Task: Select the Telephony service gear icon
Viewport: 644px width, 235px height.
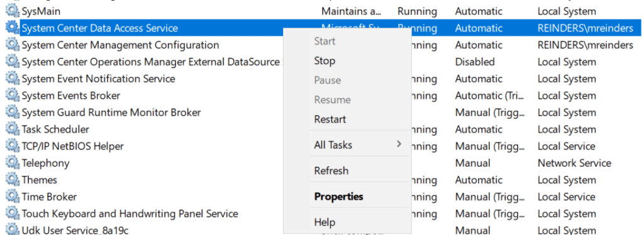Action: (x=13, y=163)
